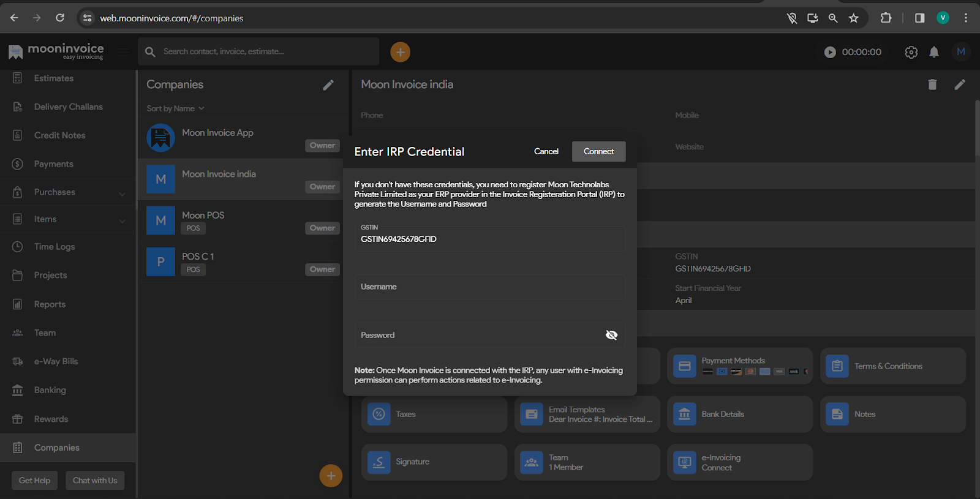This screenshot has height=499, width=980.
Task: Open browser extensions puzzle icon
Action: [x=886, y=18]
